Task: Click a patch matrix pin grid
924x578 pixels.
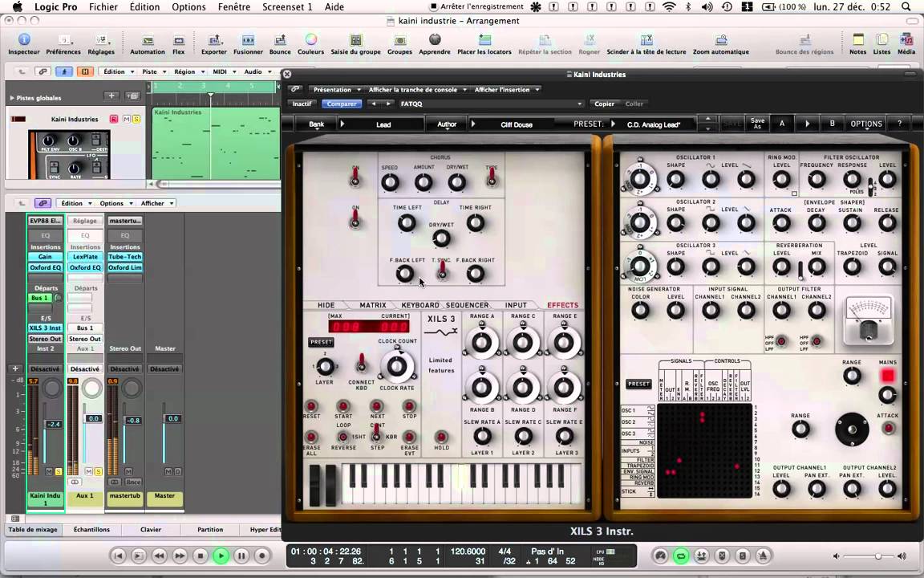Action: pyautogui.click(x=705, y=450)
